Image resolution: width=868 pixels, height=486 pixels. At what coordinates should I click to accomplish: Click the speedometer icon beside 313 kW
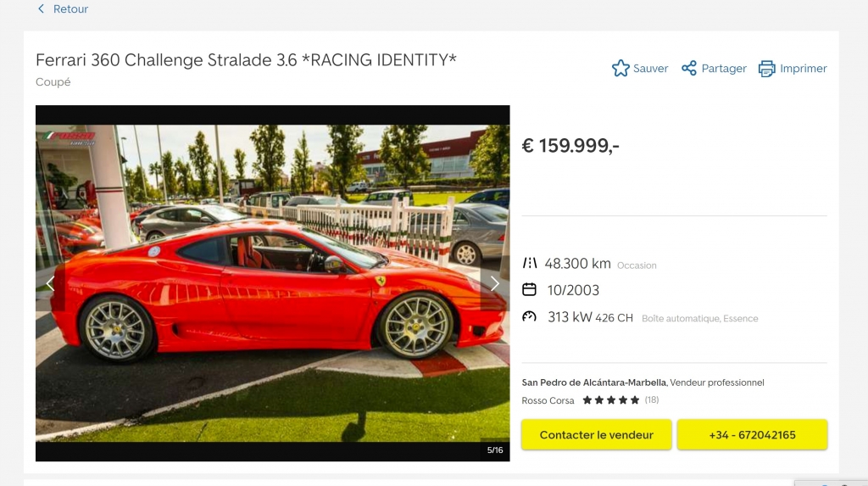(529, 316)
